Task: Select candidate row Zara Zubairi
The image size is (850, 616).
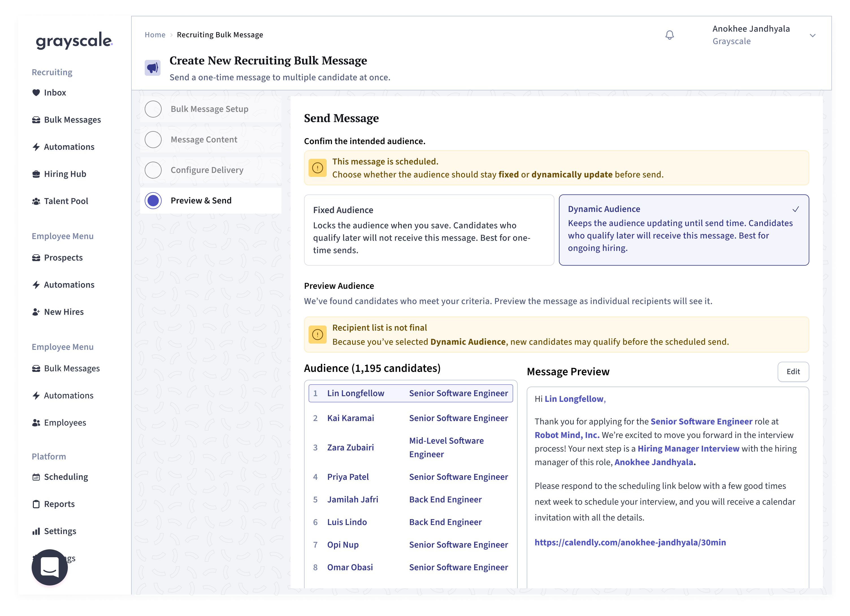Action: pos(410,447)
